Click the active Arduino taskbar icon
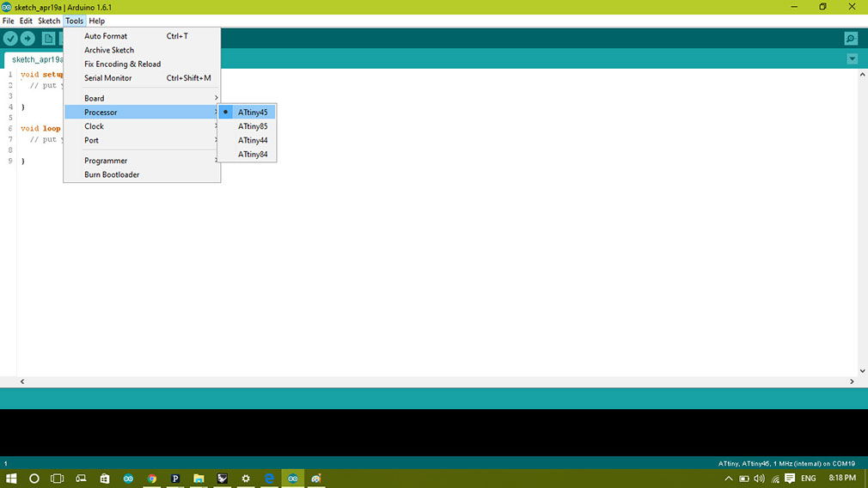Screen dimensions: 868x488 pyautogui.click(x=293, y=479)
